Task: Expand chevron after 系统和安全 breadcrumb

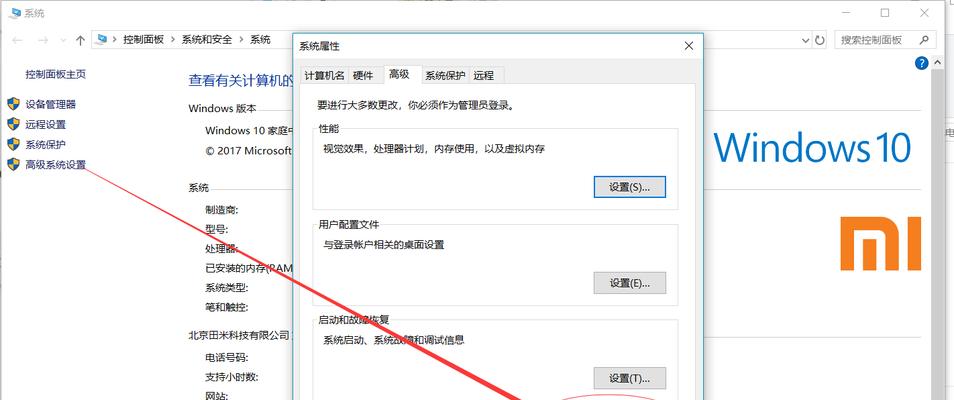Action: coord(241,40)
